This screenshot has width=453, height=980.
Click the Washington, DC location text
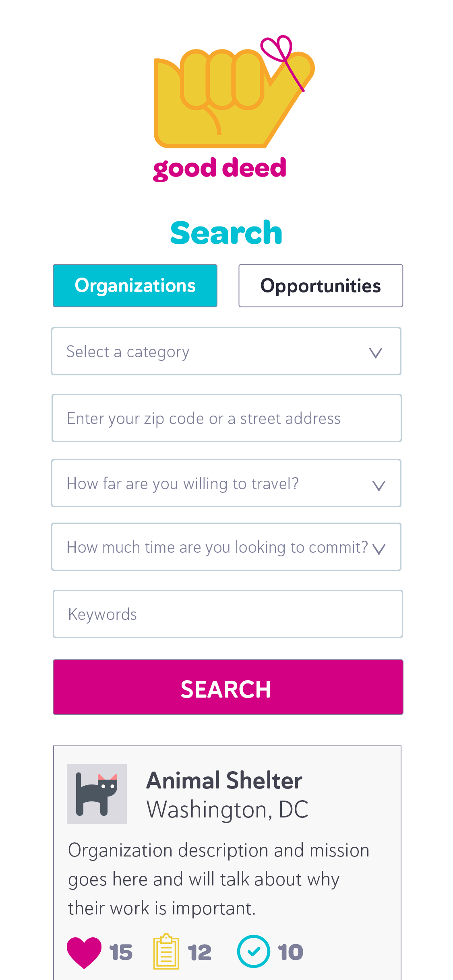click(228, 809)
